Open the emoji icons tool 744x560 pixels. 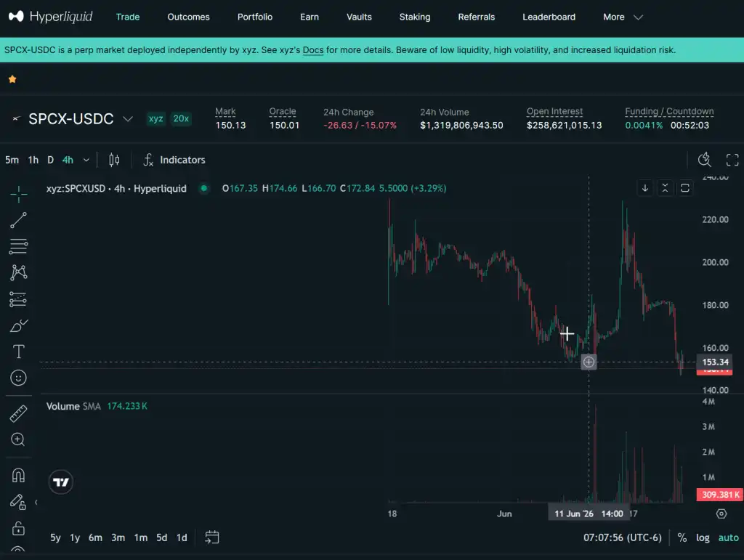pos(18,378)
